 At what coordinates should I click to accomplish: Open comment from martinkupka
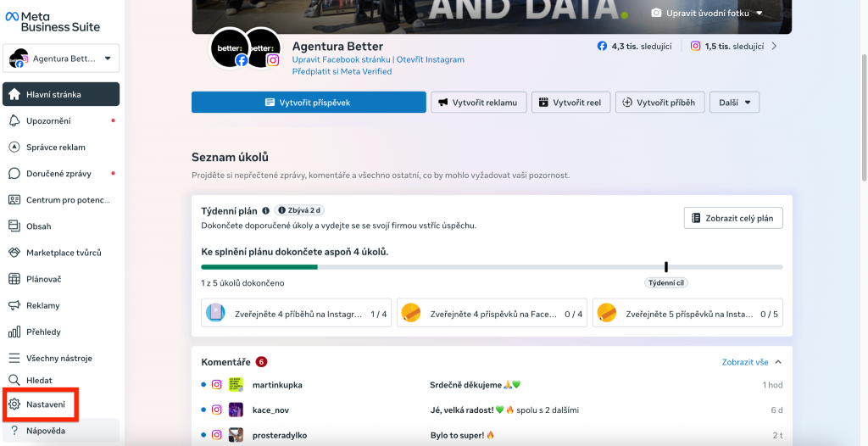[x=492, y=384]
